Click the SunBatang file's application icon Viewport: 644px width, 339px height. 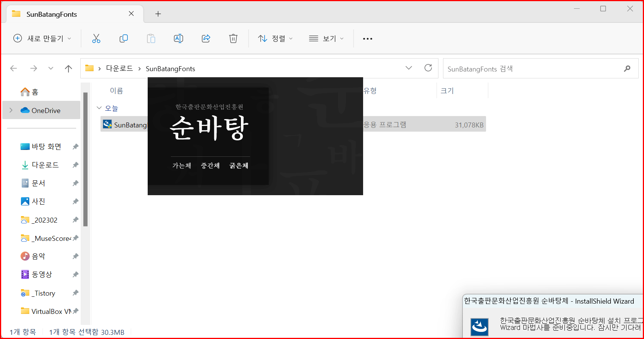[107, 124]
